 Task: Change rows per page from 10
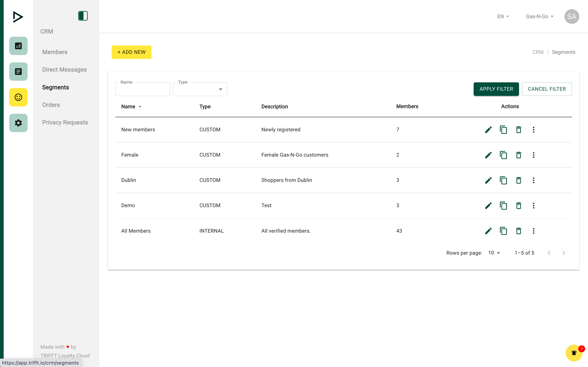pyautogui.click(x=494, y=253)
